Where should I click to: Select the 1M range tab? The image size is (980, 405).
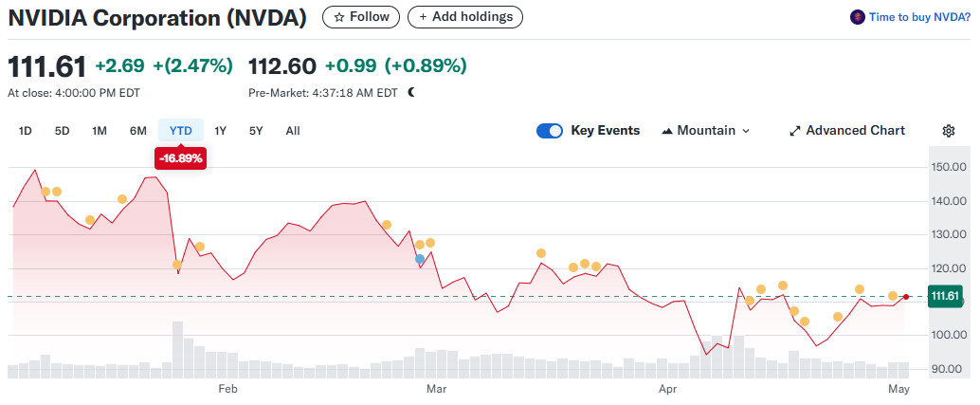(x=100, y=131)
